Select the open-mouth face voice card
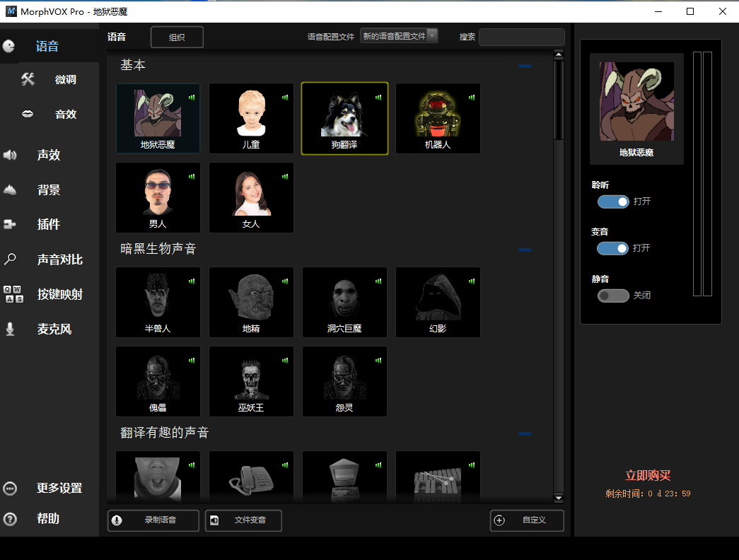Viewport: 739px width, 560px height. coord(158,477)
